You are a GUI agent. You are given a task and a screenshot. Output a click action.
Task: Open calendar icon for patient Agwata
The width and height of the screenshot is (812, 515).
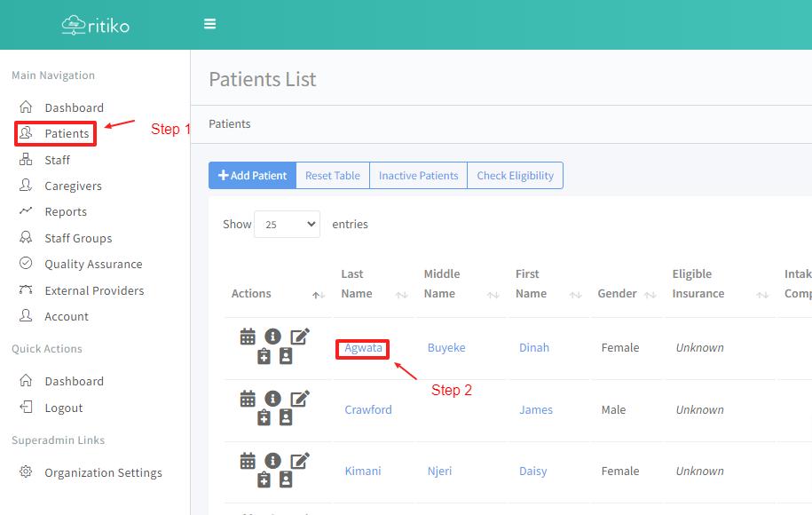pos(248,337)
